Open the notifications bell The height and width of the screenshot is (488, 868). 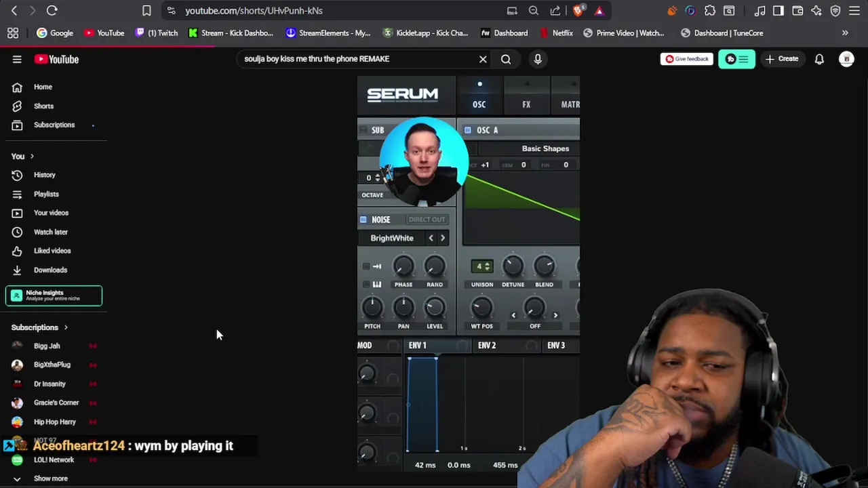pos(819,59)
